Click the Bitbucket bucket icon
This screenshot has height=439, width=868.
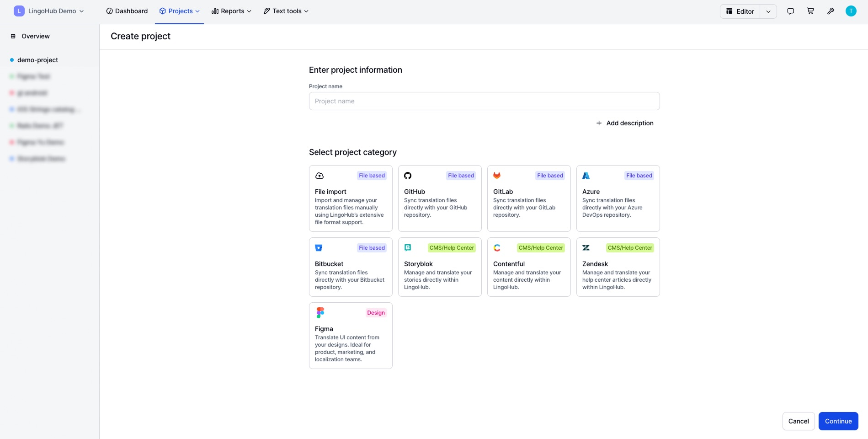tap(319, 248)
